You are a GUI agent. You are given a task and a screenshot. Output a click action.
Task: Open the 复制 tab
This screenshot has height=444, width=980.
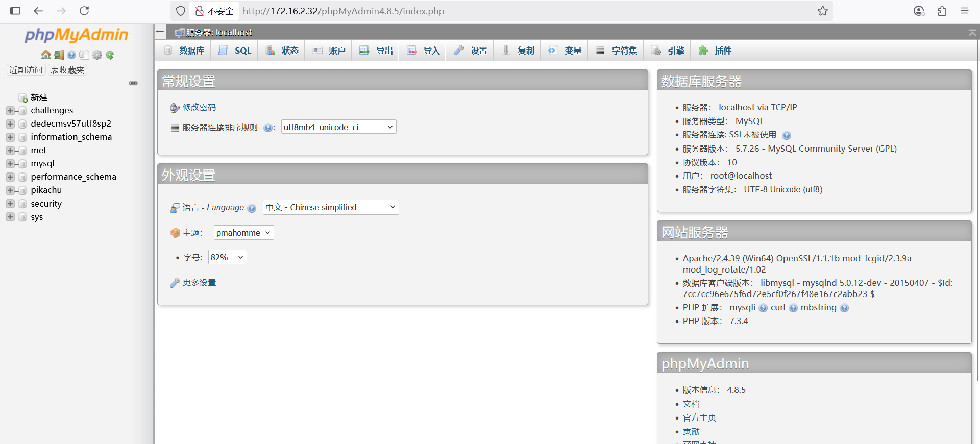pos(518,51)
